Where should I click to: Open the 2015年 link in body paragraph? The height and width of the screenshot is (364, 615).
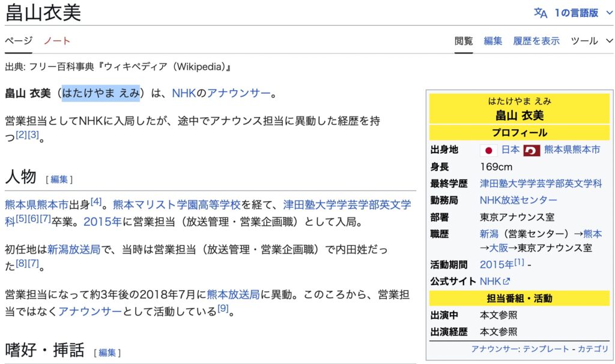tap(102, 222)
